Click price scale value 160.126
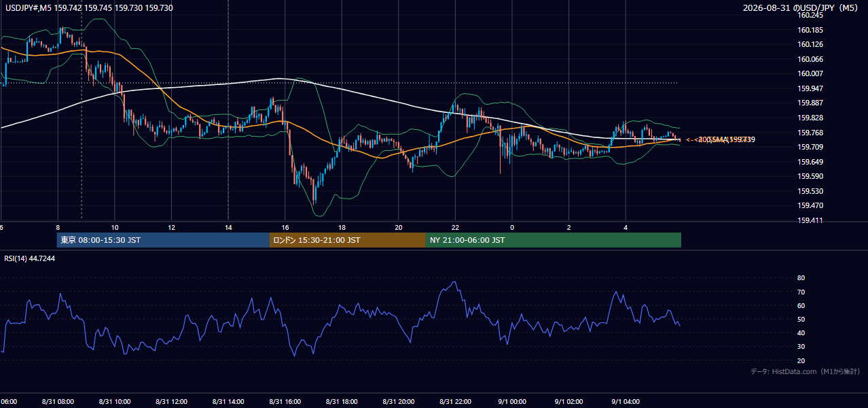 (x=811, y=44)
